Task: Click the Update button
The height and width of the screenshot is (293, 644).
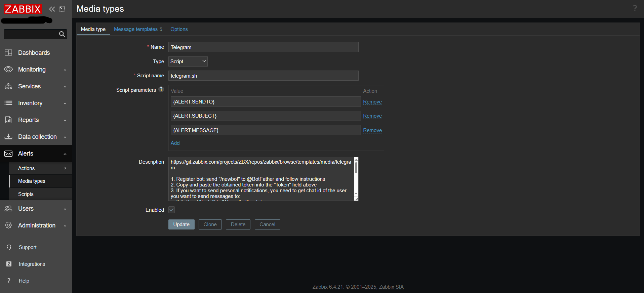Action: pyautogui.click(x=182, y=224)
